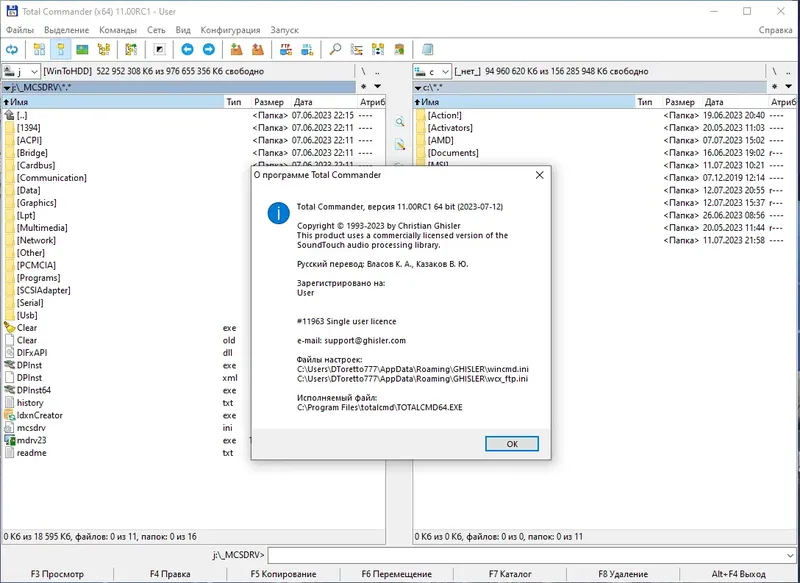This screenshot has width=800, height=583.
Task: Click the F5 Копирование button
Action: [283, 574]
